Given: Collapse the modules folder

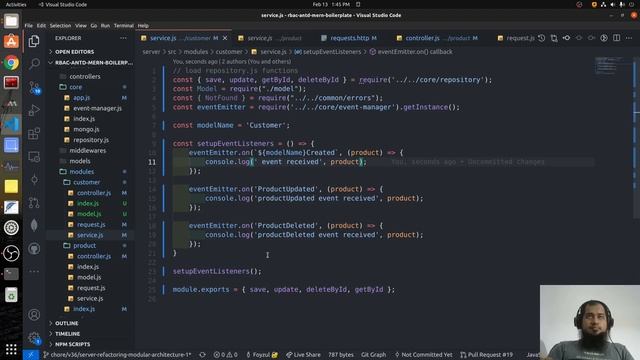Looking at the screenshot, I should click(81, 171).
